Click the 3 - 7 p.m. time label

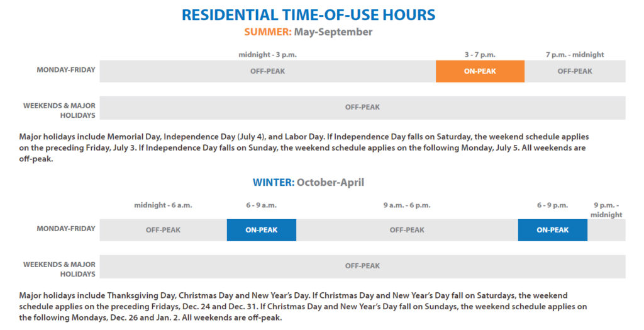tap(480, 55)
